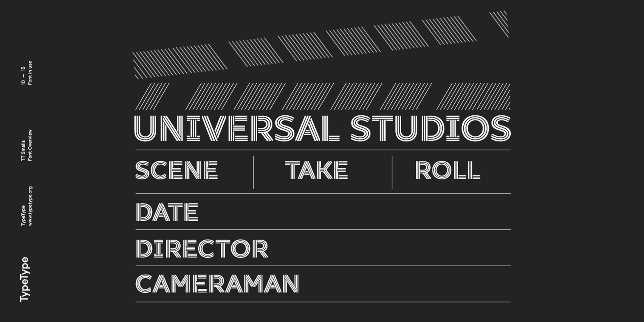Image resolution: width=644 pixels, height=322 pixels.
Task: Select the ROLL label
Action: click(448, 170)
